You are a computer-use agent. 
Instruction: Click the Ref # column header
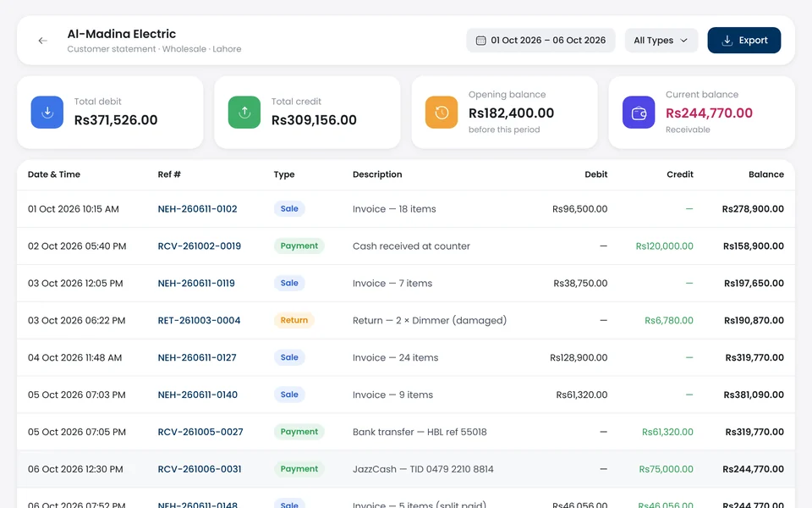169,174
